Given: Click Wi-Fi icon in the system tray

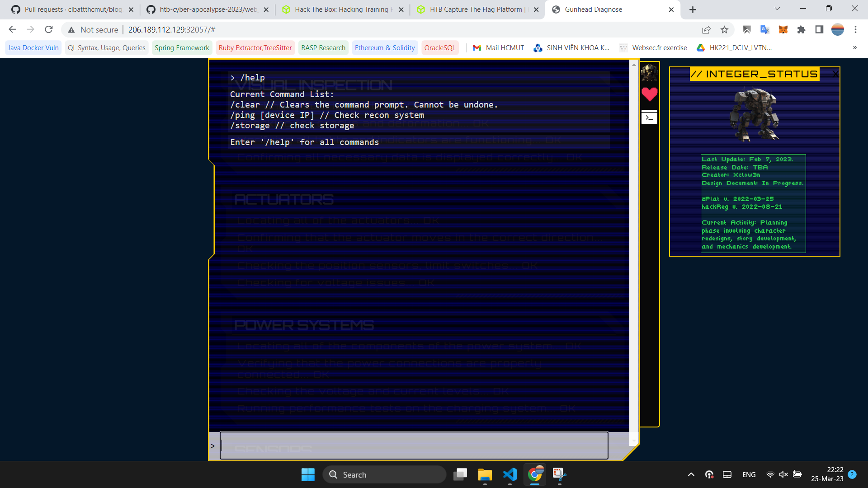Looking at the screenshot, I should click(x=770, y=474).
